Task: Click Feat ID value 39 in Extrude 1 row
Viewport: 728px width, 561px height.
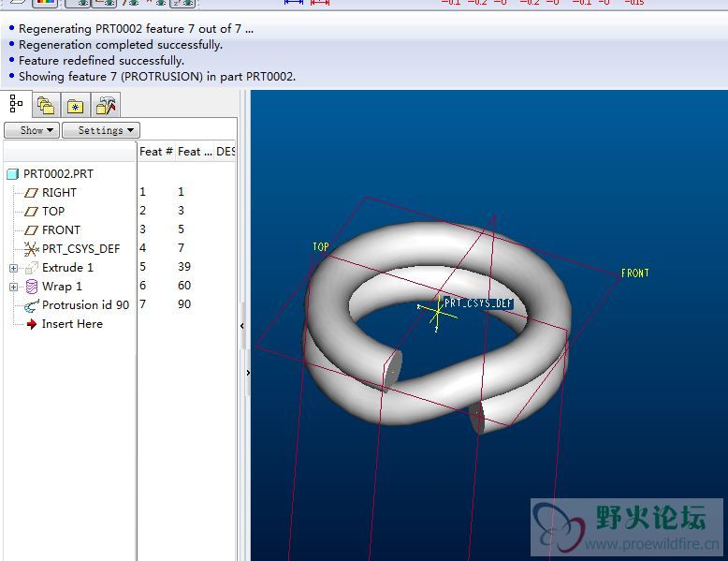Action: pos(184,267)
